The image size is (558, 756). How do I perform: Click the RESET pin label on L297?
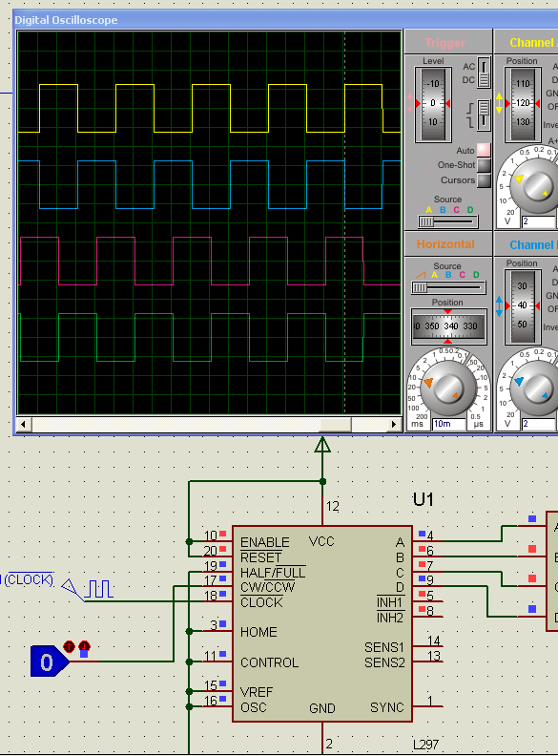coord(260,557)
